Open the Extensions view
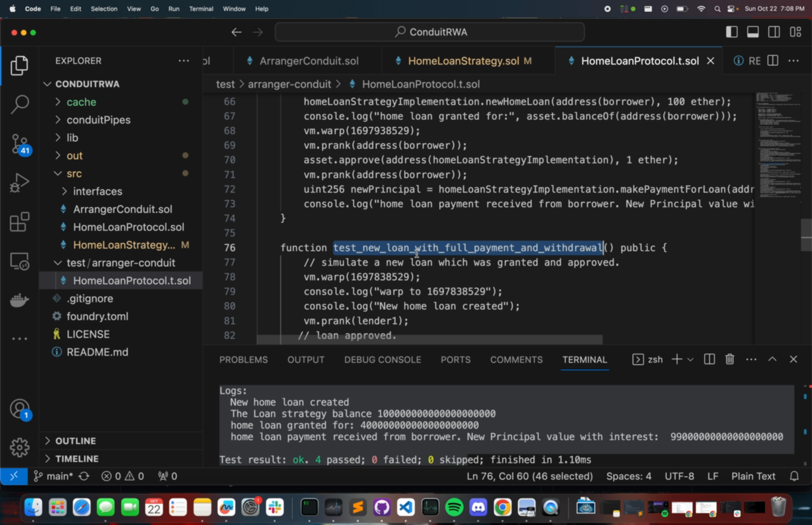This screenshot has width=812, height=525. [20, 222]
